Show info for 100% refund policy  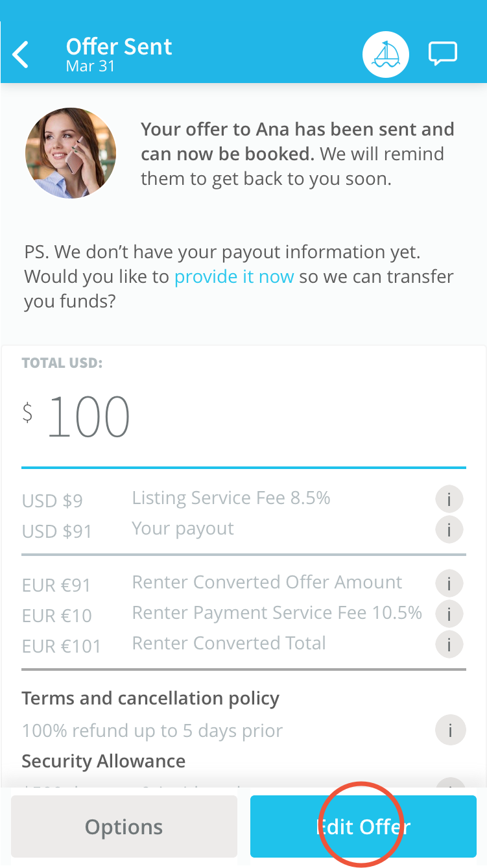point(449,730)
